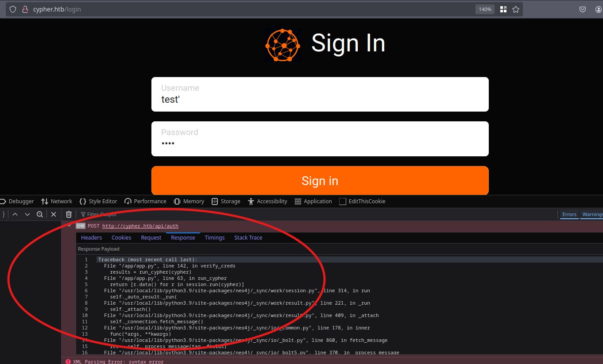This screenshot has width=603, height=364.
Task: Close the search bar with X icon
Action: 54,214
